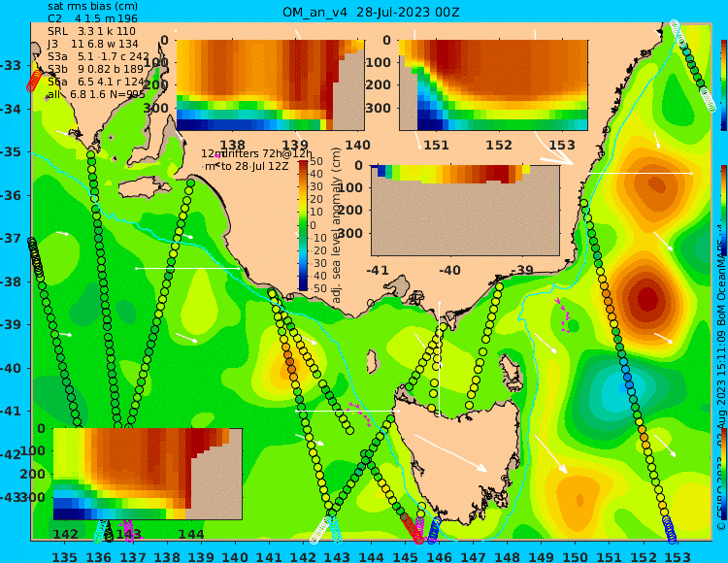728x563 pixels.
Task: Click main longitude axis label '147'
Action: click(x=473, y=556)
